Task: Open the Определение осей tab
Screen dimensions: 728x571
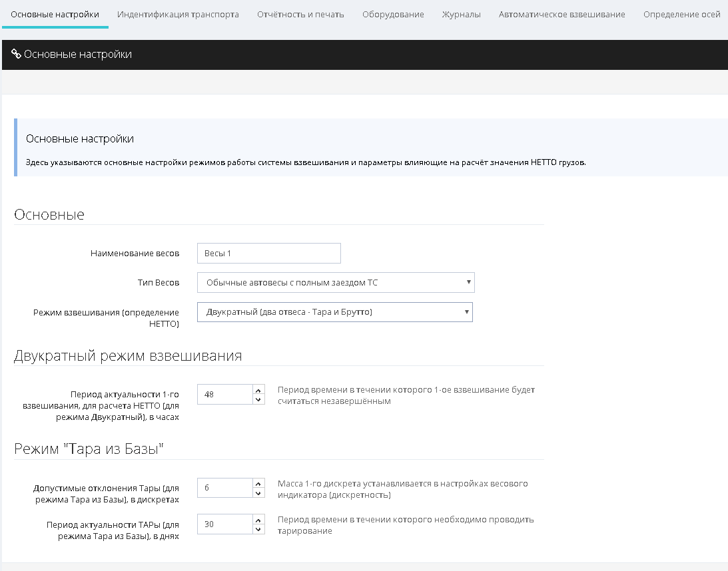Action: tap(681, 14)
